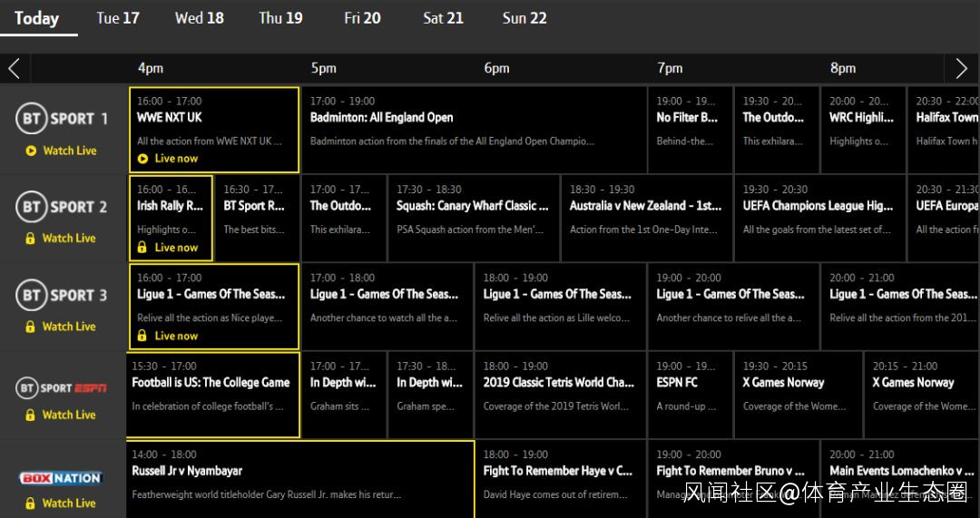
Task: Click Watch Live for BT Sport 3
Action: point(69,327)
